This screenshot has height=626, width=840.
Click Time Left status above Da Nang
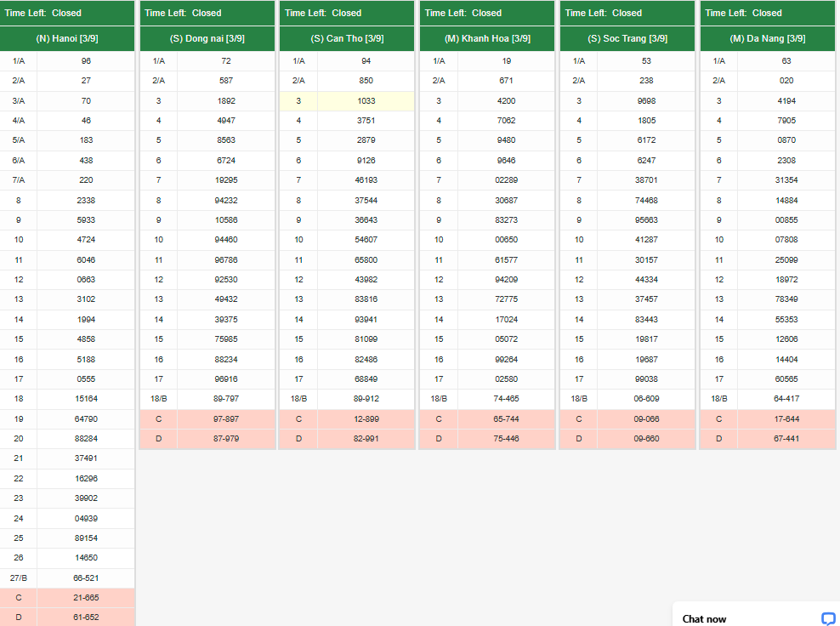(744, 13)
